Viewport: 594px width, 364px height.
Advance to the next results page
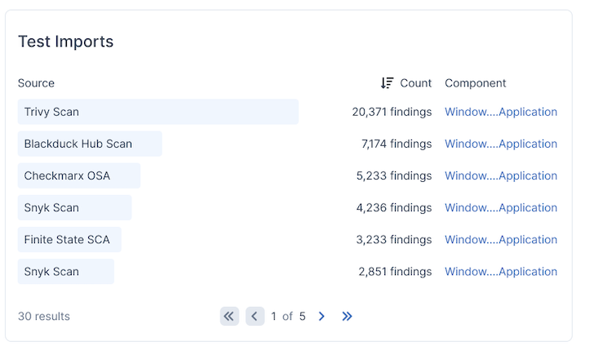[x=321, y=317]
